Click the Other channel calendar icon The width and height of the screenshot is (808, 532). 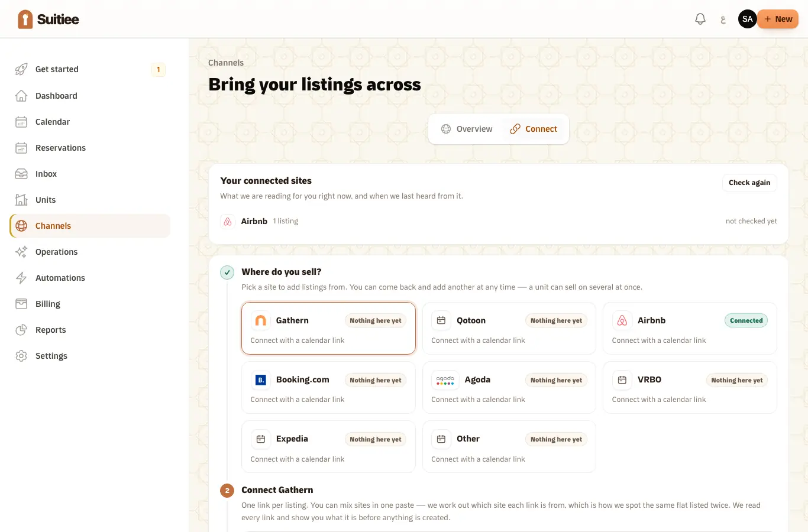[441, 439]
